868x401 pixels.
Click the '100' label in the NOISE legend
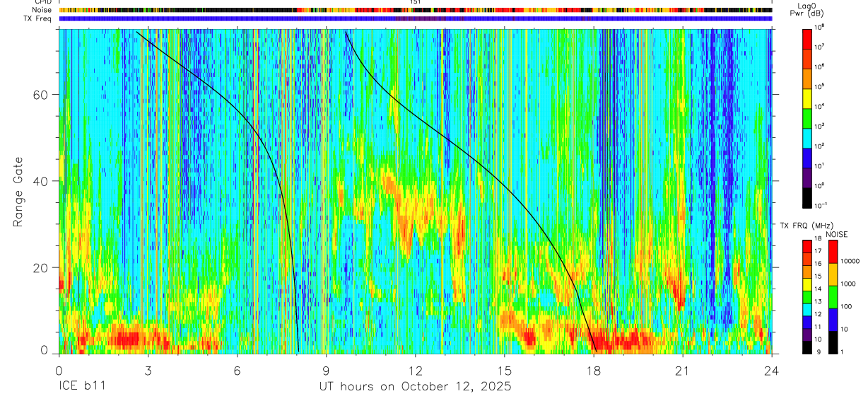[846, 306]
